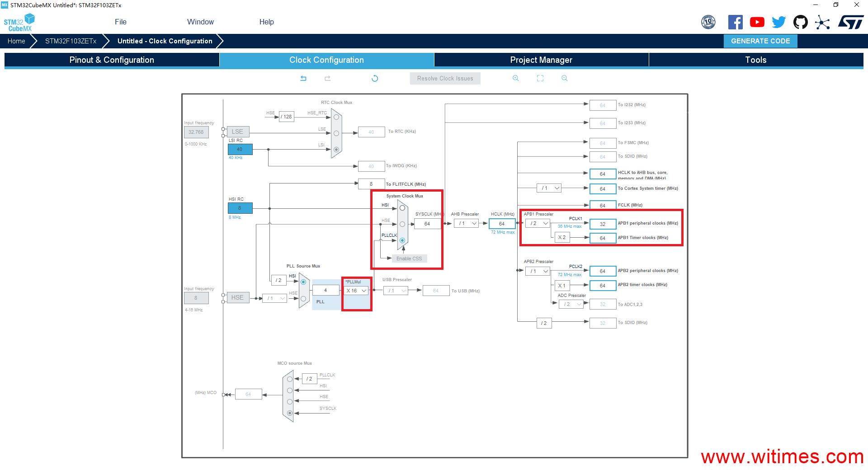Select SYSCLK in MCO source Mux
The width and height of the screenshot is (868, 470).
coord(290,413)
